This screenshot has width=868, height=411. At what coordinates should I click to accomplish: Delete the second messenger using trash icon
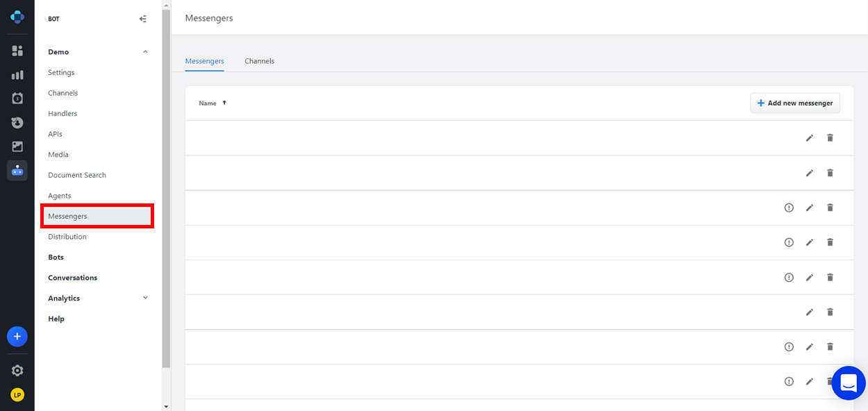(830, 173)
